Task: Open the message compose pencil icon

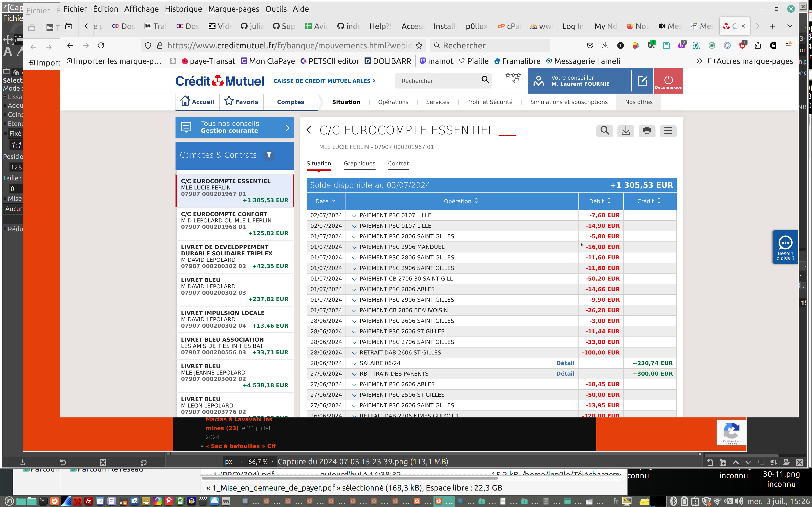Action: 642,81
